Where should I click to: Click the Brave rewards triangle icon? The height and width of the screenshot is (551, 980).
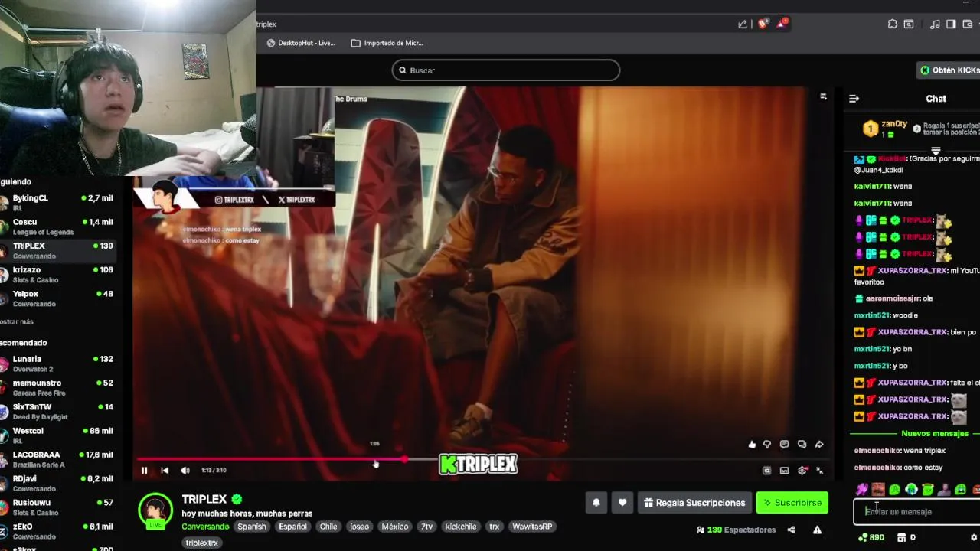(781, 24)
